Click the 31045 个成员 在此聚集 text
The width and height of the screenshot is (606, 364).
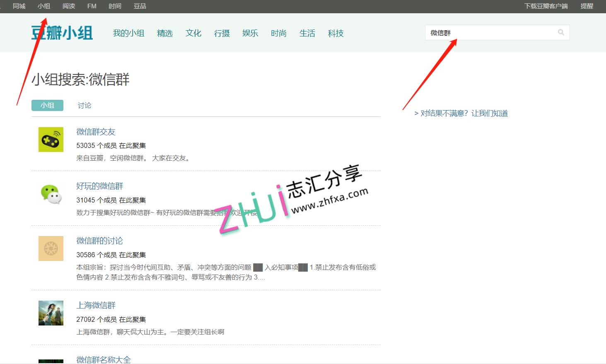111,200
